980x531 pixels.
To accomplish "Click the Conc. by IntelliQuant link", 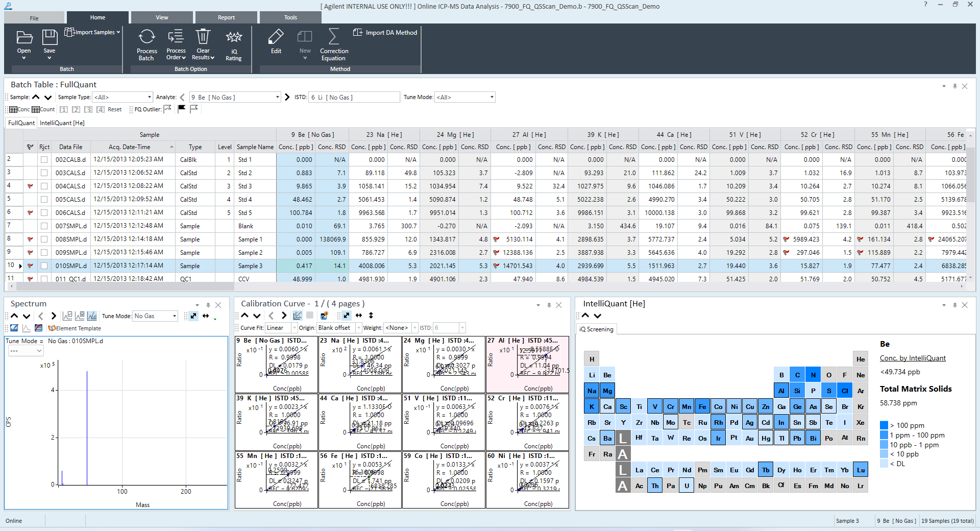I will pos(913,358).
